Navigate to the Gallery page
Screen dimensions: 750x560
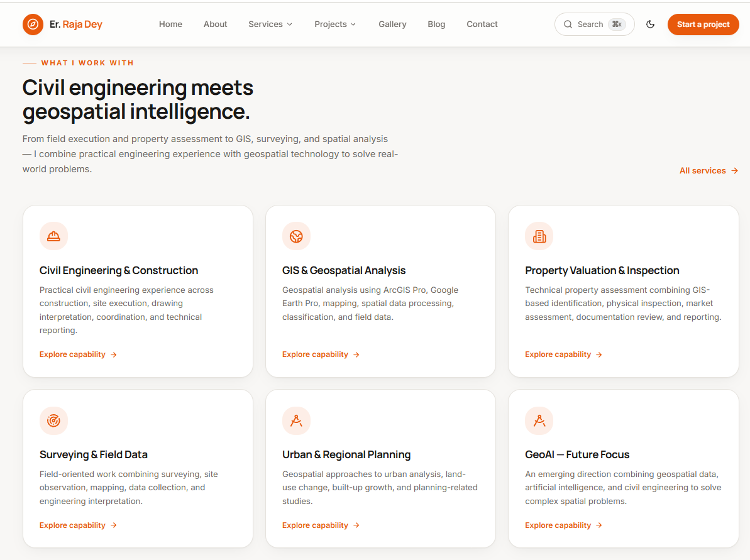392,25
